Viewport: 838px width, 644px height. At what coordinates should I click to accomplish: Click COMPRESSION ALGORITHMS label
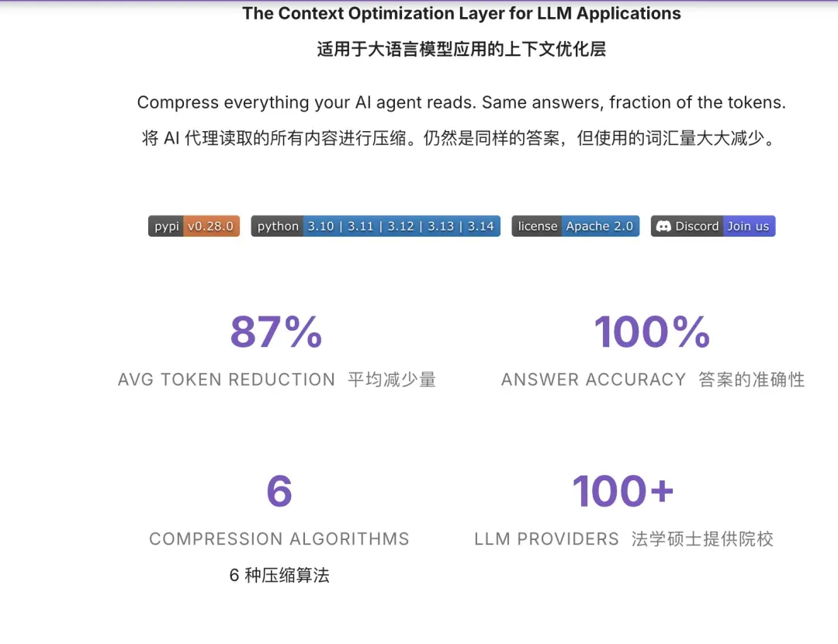(x=279, y=538)
